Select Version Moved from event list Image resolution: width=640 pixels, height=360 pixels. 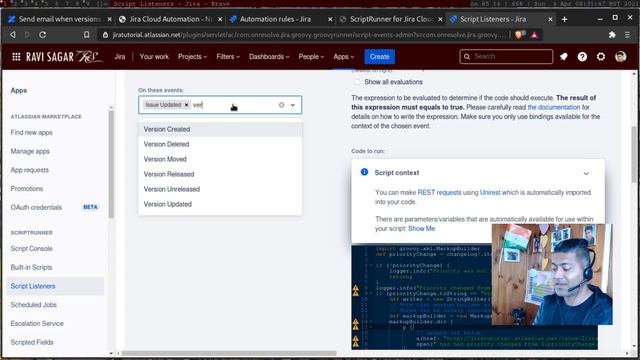click(x=220, y=159)
